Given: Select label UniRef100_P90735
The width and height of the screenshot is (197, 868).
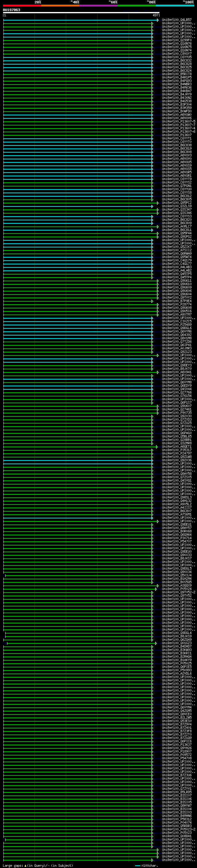Looking at the screenshot, I should (177, 413).
